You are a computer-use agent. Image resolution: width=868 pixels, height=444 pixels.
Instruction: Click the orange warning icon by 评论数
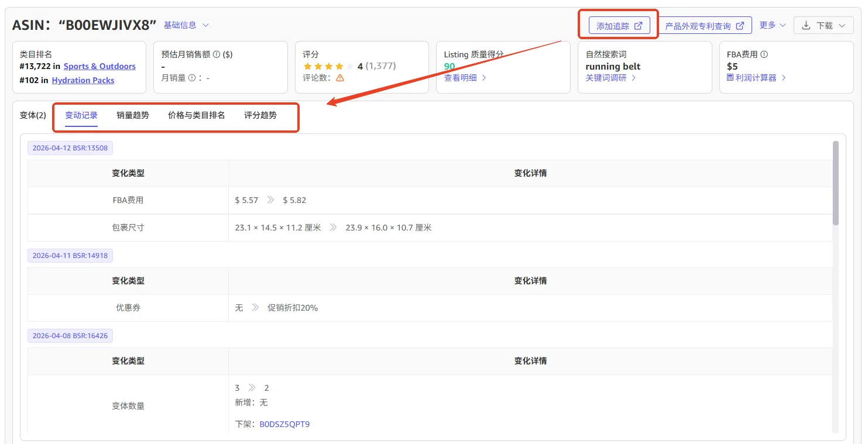340,78
